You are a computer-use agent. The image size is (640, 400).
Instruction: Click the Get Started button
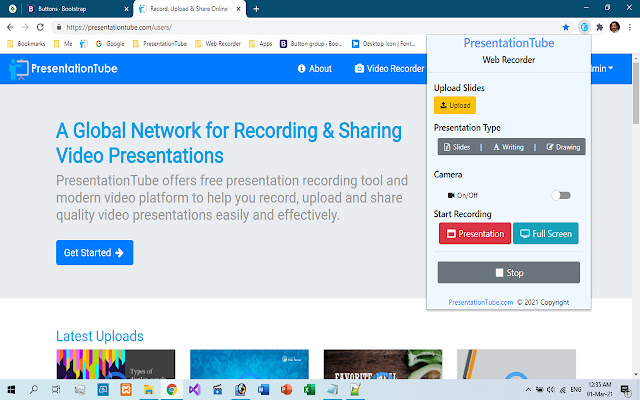point(94,253)
